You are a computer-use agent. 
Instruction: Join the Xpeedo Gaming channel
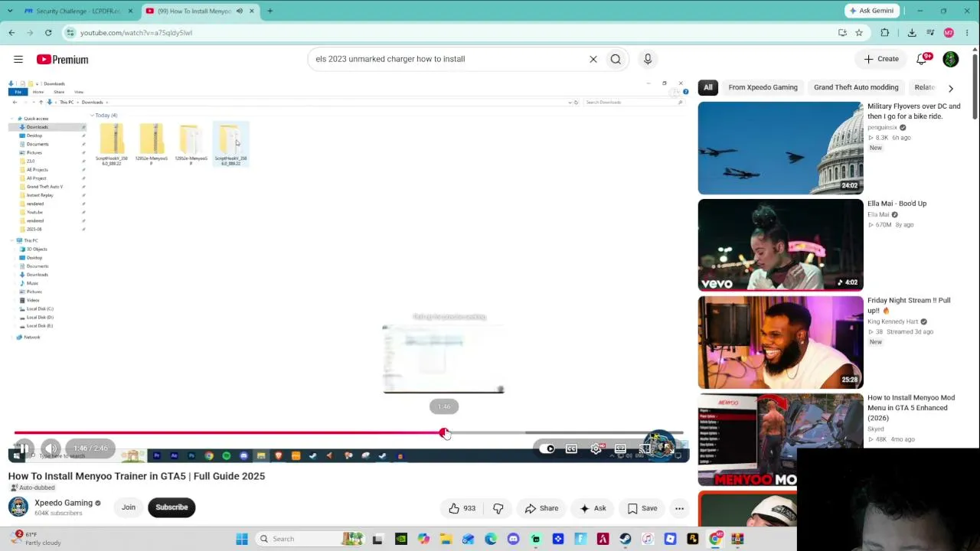pyautogui.click(x=129, y=507)
